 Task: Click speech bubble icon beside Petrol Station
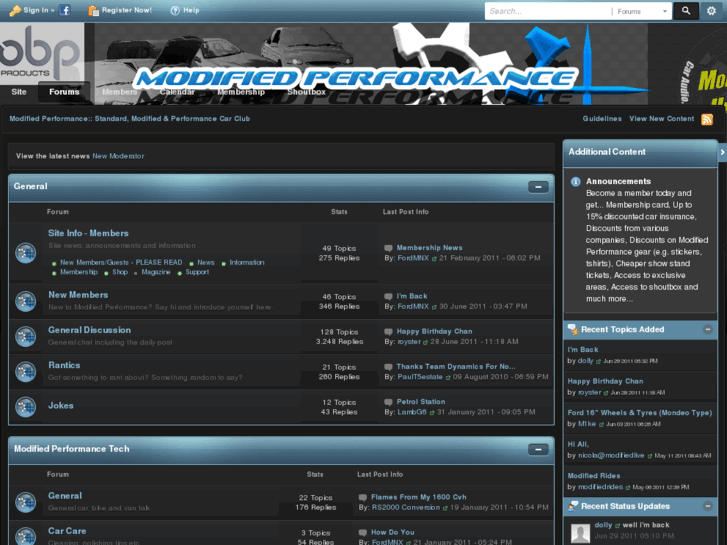388,402
